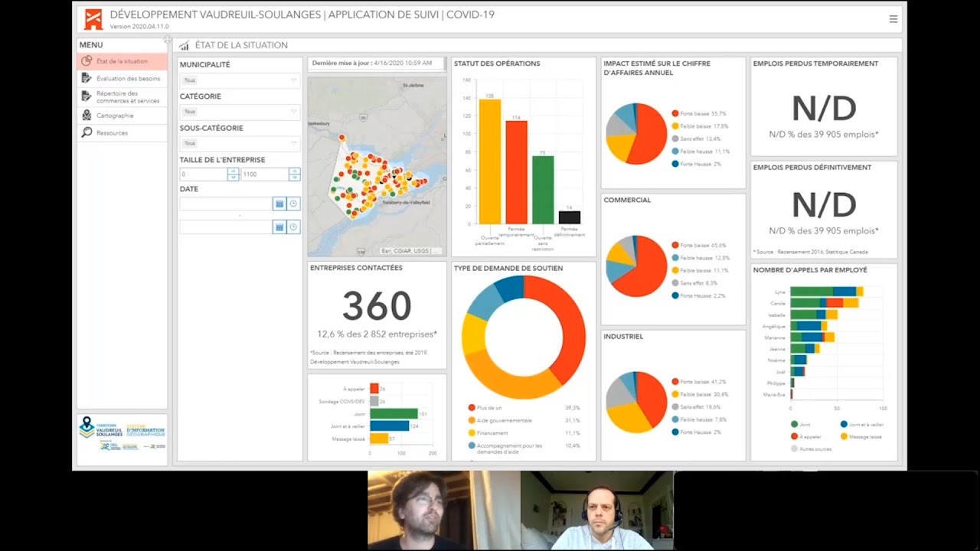
Task: Open calendar picker for the second date field
Action: (279, 227)
